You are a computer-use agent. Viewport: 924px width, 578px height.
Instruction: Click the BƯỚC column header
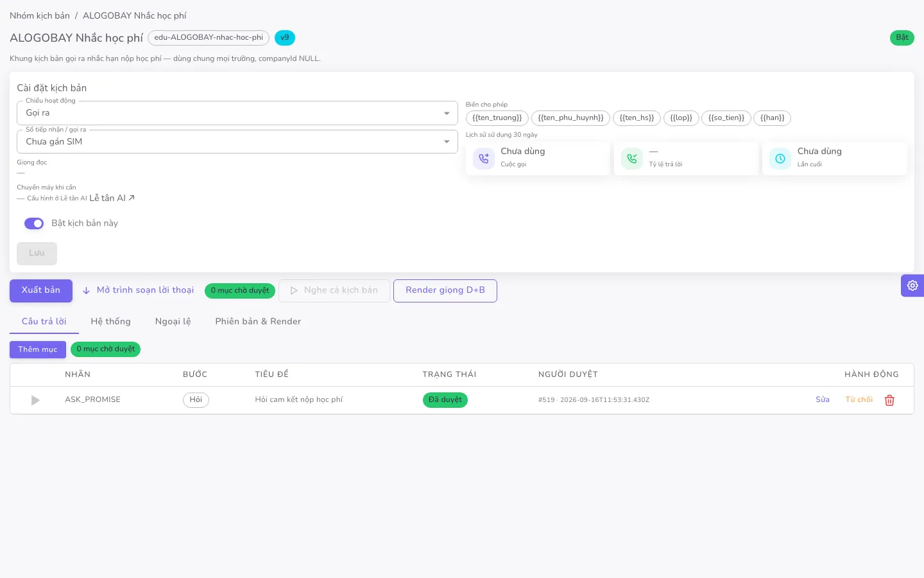tap(195, 374)
